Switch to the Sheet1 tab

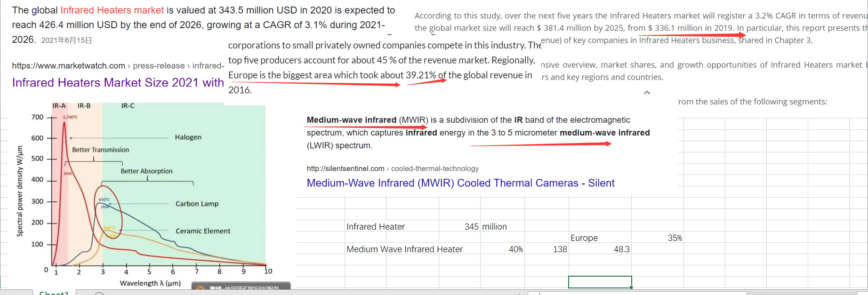tap(54, 293)
